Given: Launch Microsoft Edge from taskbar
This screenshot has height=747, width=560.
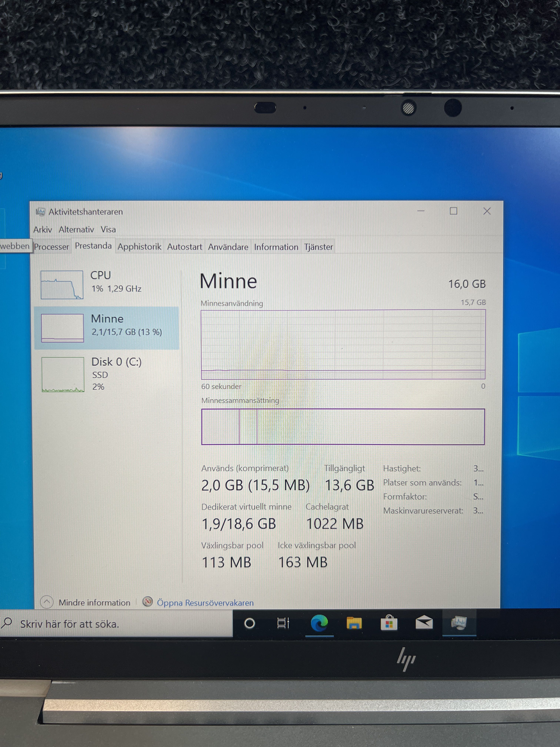Looking at the screenshot, I should click(x=319, y=623).
